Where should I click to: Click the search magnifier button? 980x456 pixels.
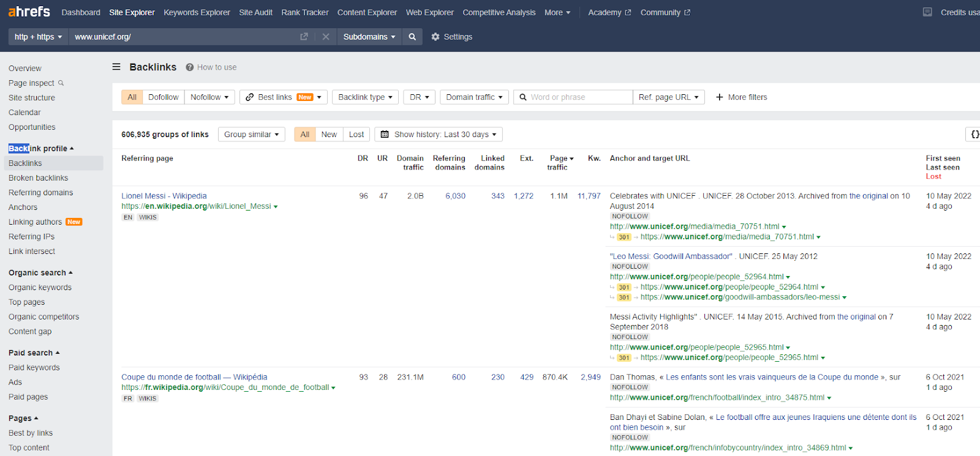click(x=412, y=37)
